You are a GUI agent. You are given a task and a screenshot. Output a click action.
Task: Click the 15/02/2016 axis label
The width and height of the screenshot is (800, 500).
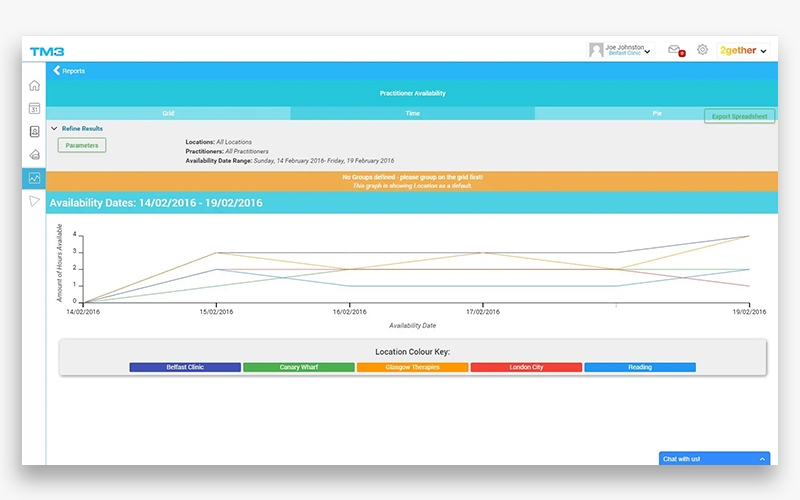coord(216,312)
